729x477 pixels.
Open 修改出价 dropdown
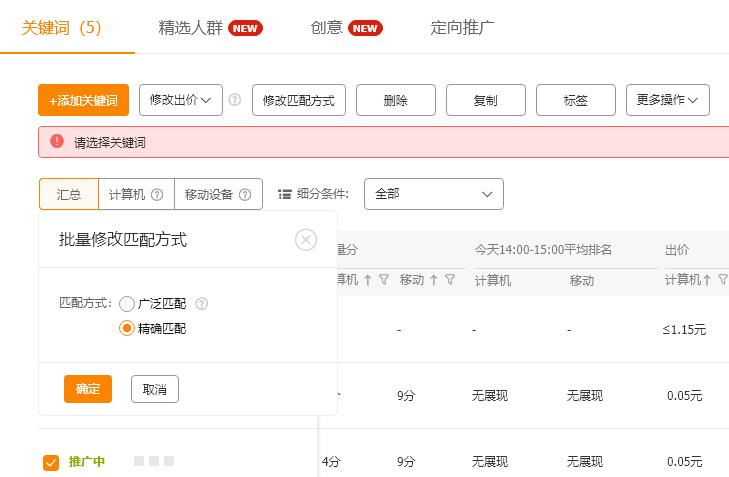(180, 100)
